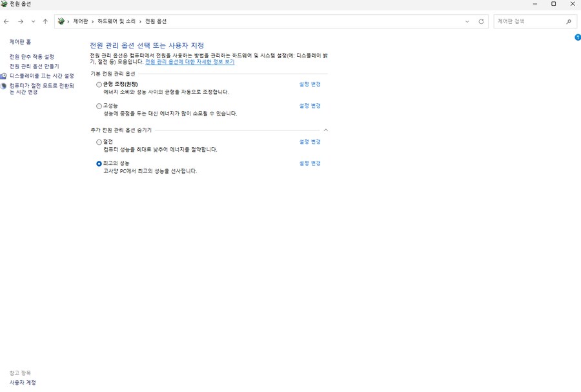Image resolution: width=581 pixels, height=392 pixels.
Task: Refresh the Power Options page
Action: click(x=480, y=21)
